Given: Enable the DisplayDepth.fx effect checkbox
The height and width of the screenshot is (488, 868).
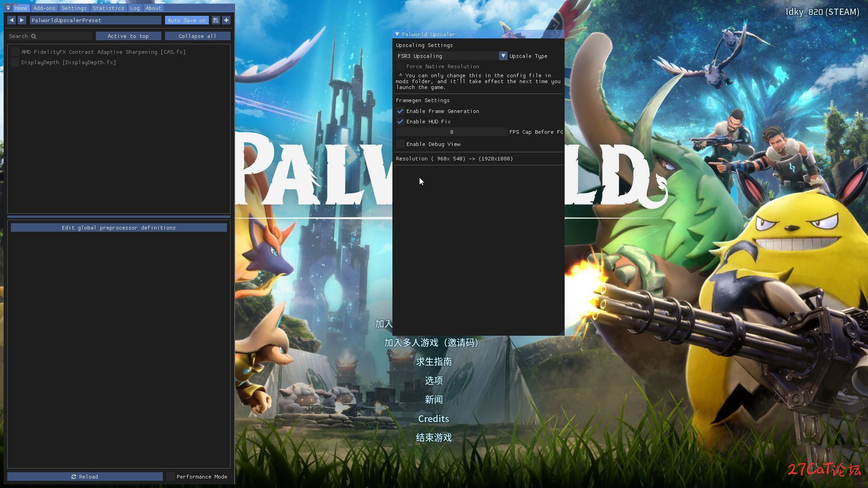Looking at the screenshot, I should pos(15,62).
